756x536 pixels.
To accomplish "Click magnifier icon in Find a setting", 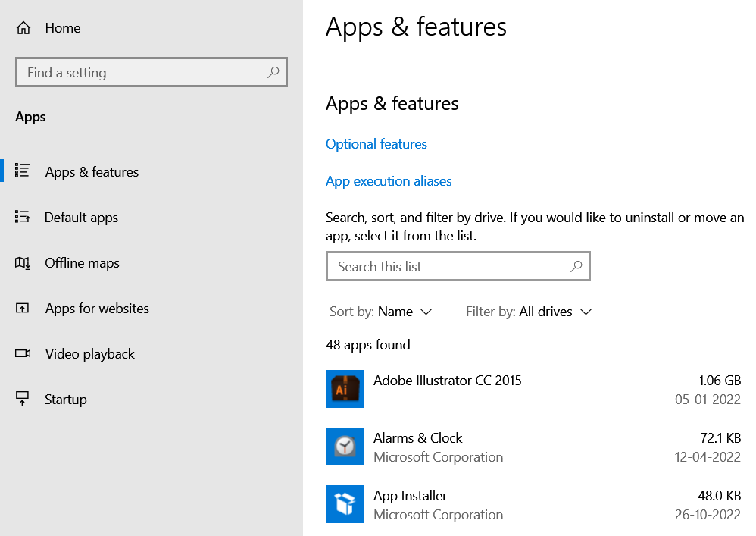I will point(273,73).
